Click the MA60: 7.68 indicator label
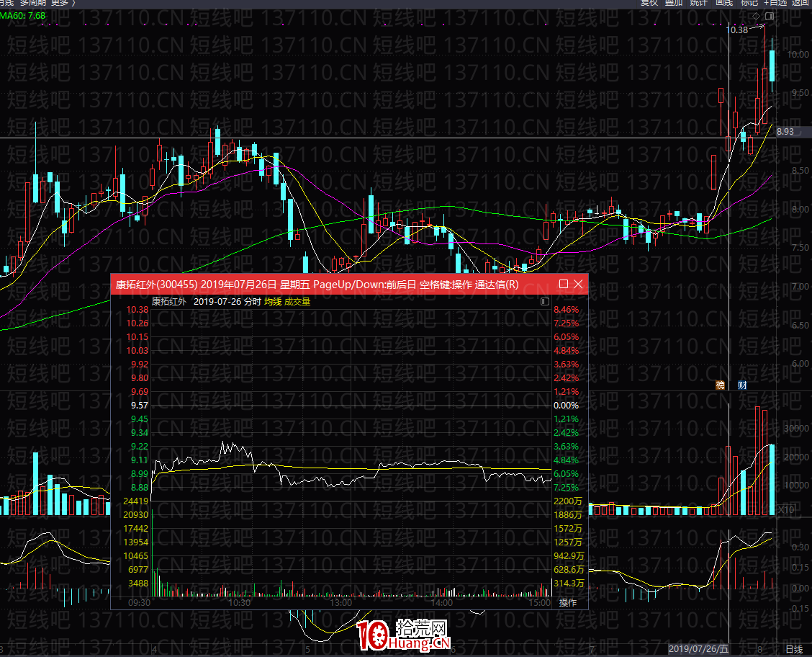 23,16
